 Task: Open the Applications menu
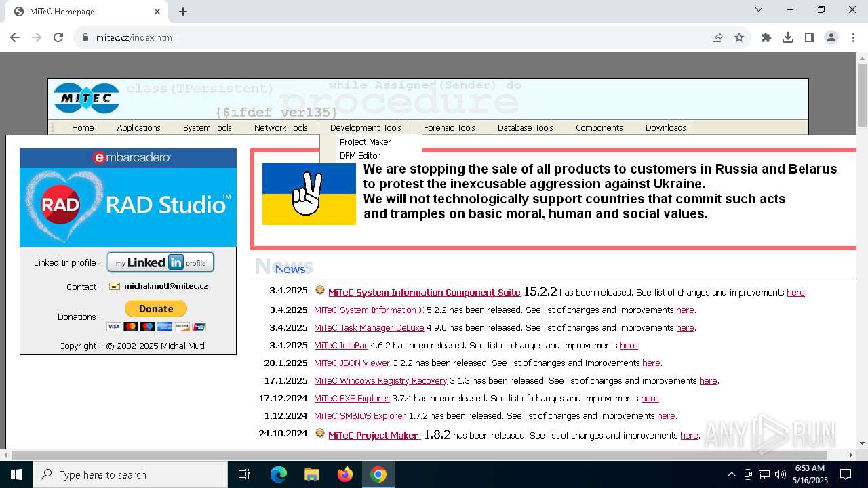138,127
